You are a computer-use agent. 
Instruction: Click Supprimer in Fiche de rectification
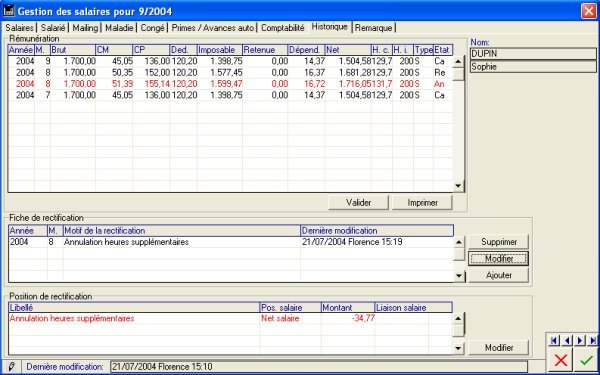pos(499,242)
